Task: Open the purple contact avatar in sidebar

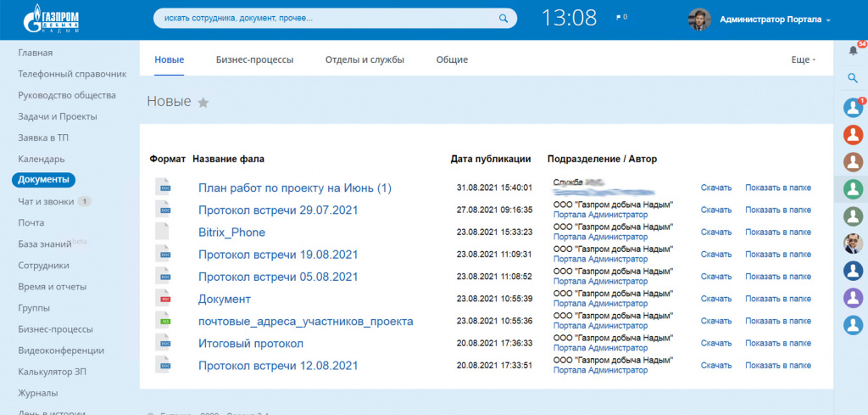Action: pos(853,298)
